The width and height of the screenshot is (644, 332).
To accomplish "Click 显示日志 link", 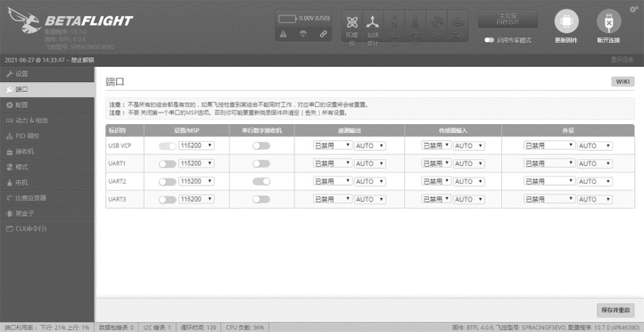I will click(x=622, y=60).
